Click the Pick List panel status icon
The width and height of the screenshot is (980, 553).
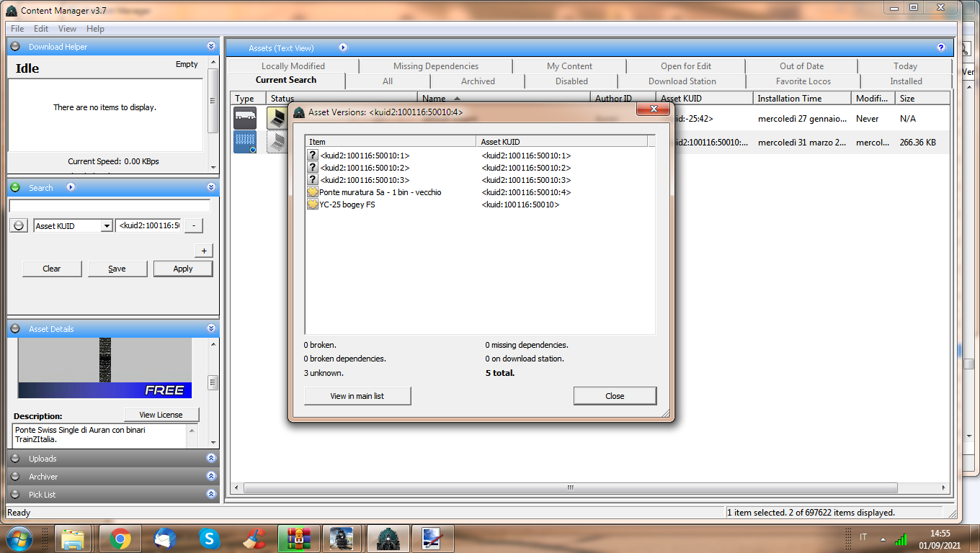(x=15, y=495)
